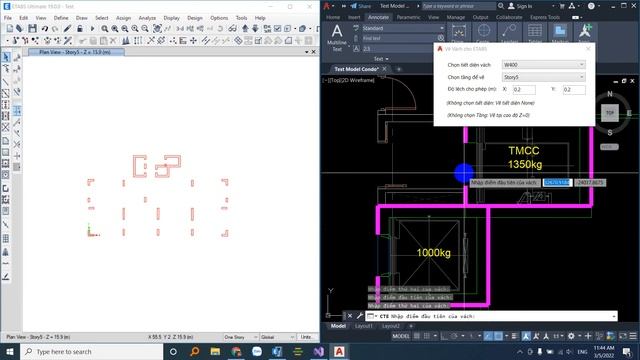
Task: Click the X tolerance input field in dialog
Action: [524, 89]
